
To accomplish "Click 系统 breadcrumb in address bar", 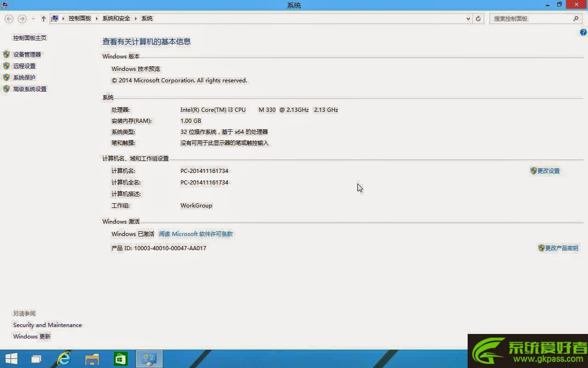I will (147, 18).
